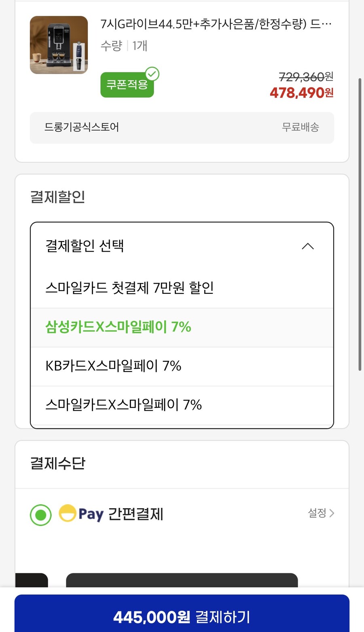This screenshot has height=632, width=364.
Task: Click the chevron beside 설정
Action: [332, 513]
